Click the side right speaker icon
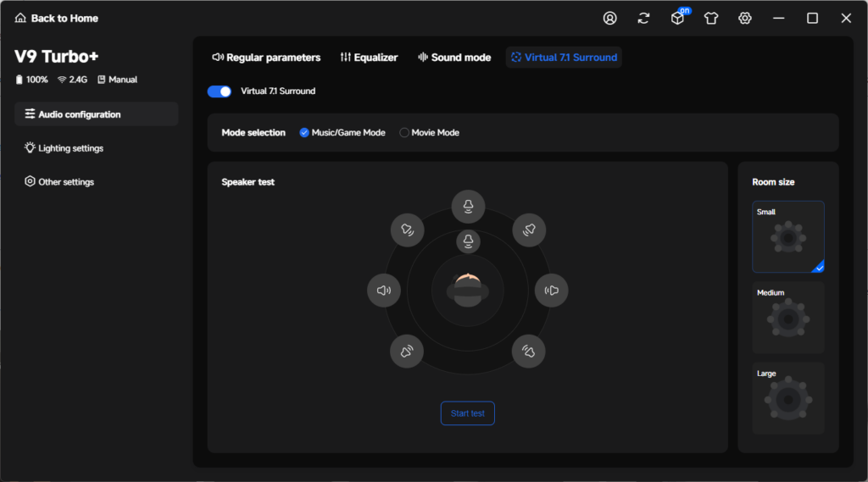868x482 pixels. tap(551, 290)
